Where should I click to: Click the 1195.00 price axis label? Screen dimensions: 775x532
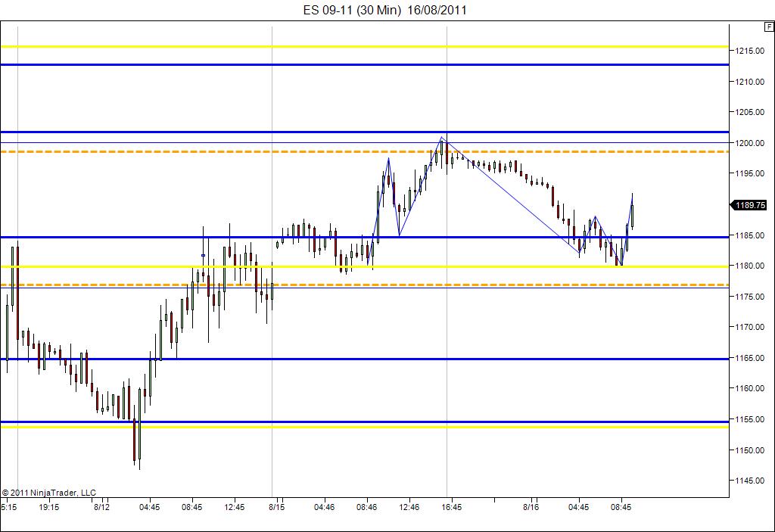749,173
